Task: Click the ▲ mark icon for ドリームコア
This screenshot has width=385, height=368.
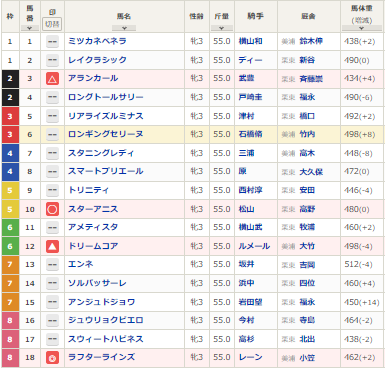Action: pyautogui.click(x=52, y=246)
